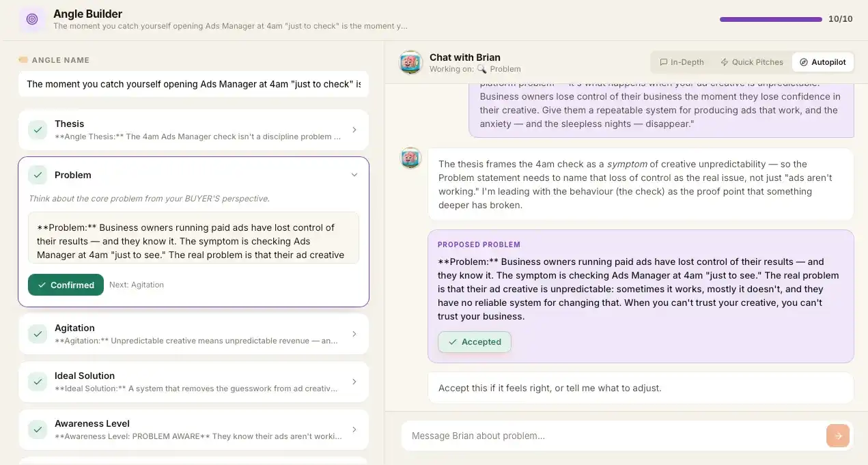This screenshot has width=868, height=465.
Task: Click the "Next: Agitation" text
Action: point(137,285)
